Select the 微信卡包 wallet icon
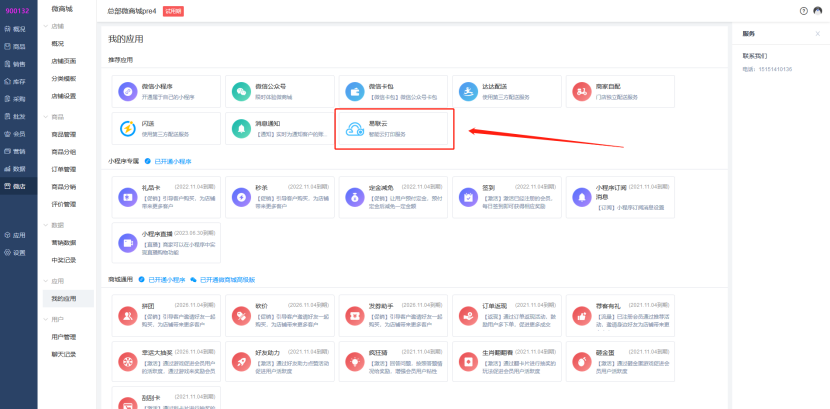830x409 pixels. 355,91
